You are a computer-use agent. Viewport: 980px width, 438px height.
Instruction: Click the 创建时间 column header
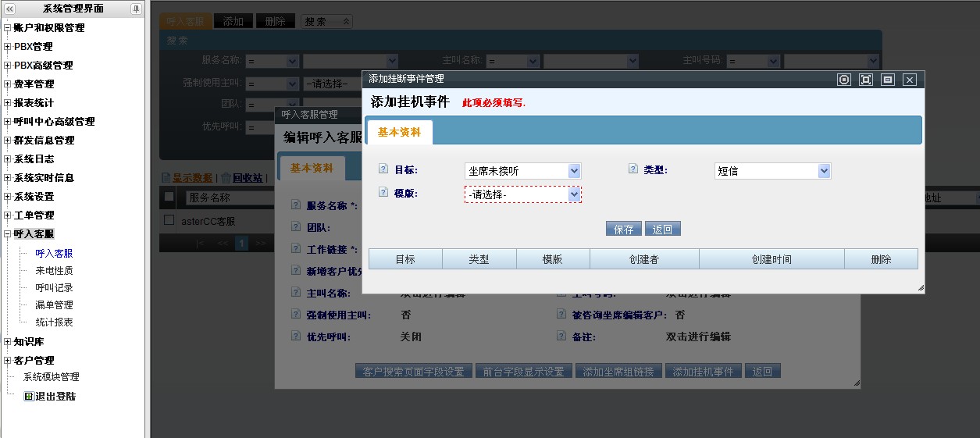[x=772, y=259]
